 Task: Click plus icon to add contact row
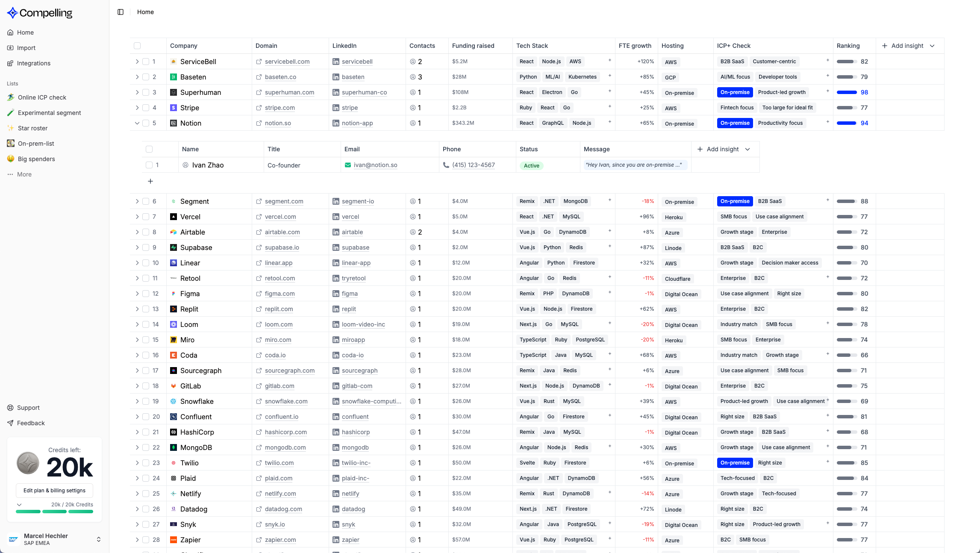(x=150, y=181)
